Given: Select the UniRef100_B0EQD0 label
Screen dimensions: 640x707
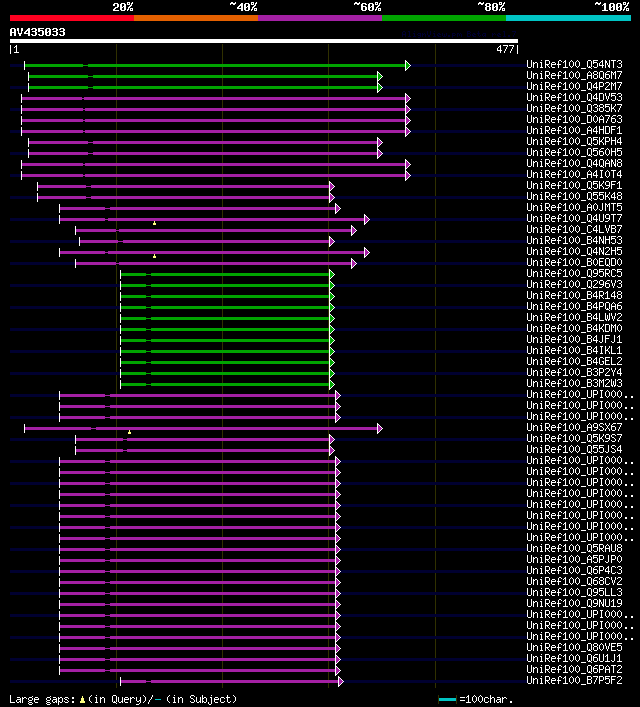Looking at the screenshot, I should coord(574,262).
